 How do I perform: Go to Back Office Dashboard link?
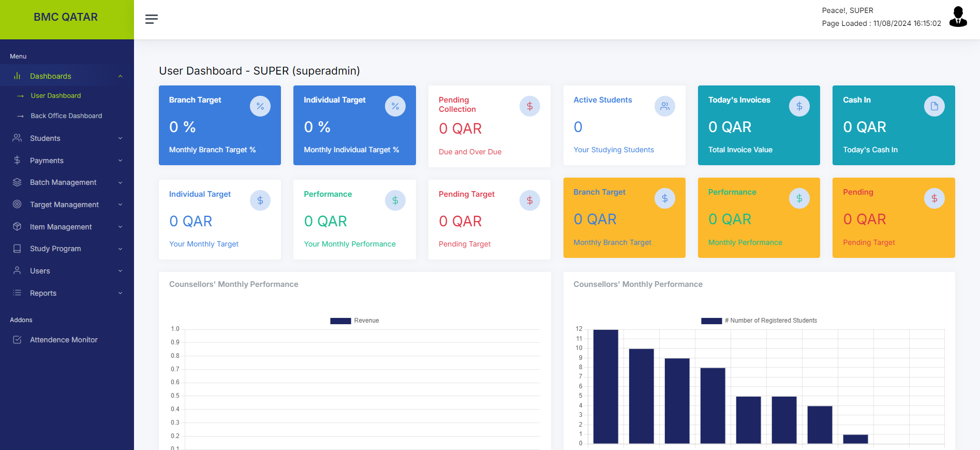pyautogui.click(x=66, y=116)
